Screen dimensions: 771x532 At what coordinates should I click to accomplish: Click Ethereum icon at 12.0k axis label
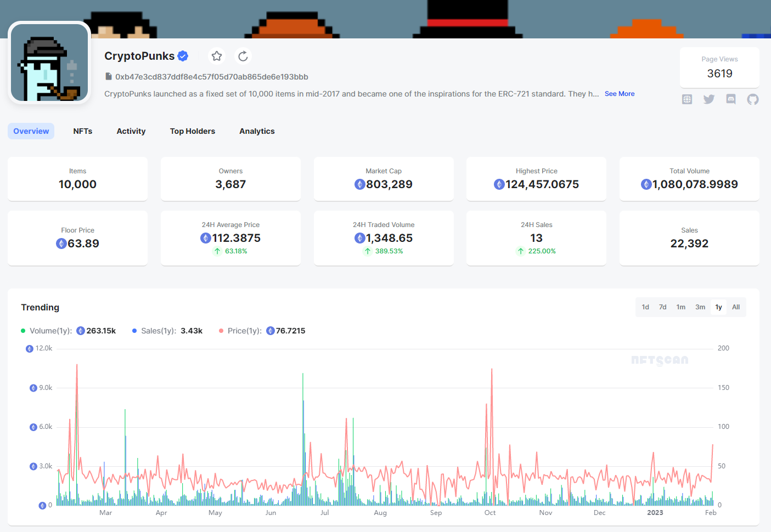pos(30,349)
